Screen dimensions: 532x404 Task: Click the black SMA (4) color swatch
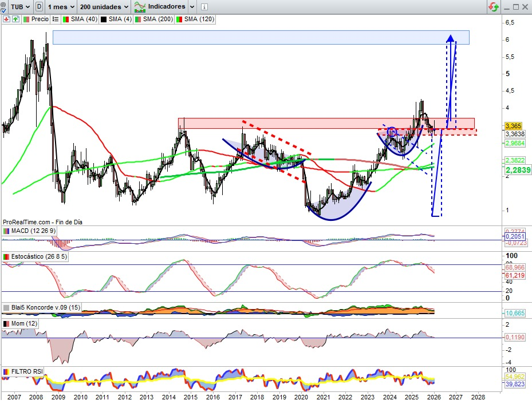click(104, 19)
